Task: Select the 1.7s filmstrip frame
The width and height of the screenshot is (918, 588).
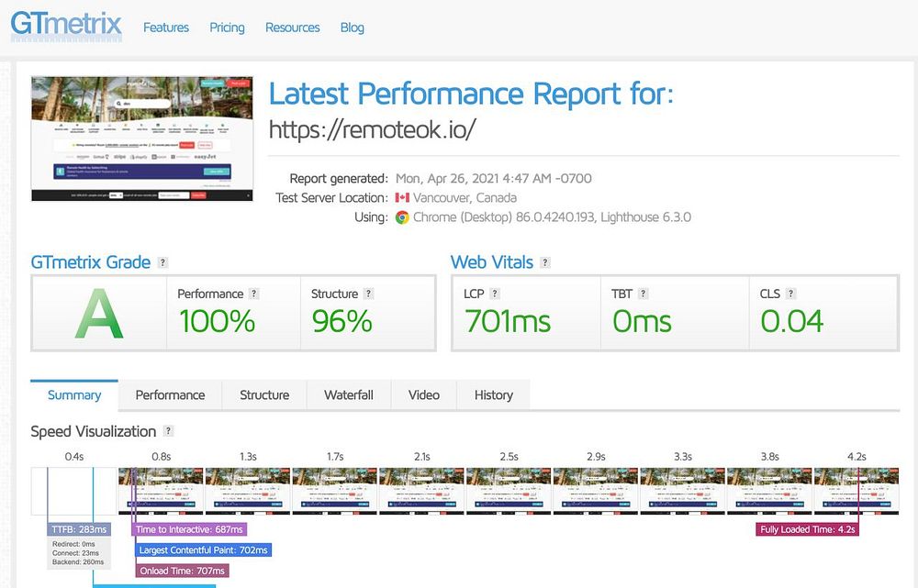Action: [335, 491]
